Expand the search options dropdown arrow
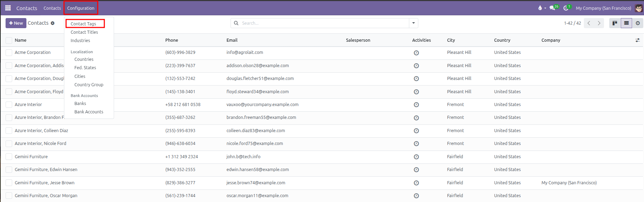644x202 pixels. 413,23
